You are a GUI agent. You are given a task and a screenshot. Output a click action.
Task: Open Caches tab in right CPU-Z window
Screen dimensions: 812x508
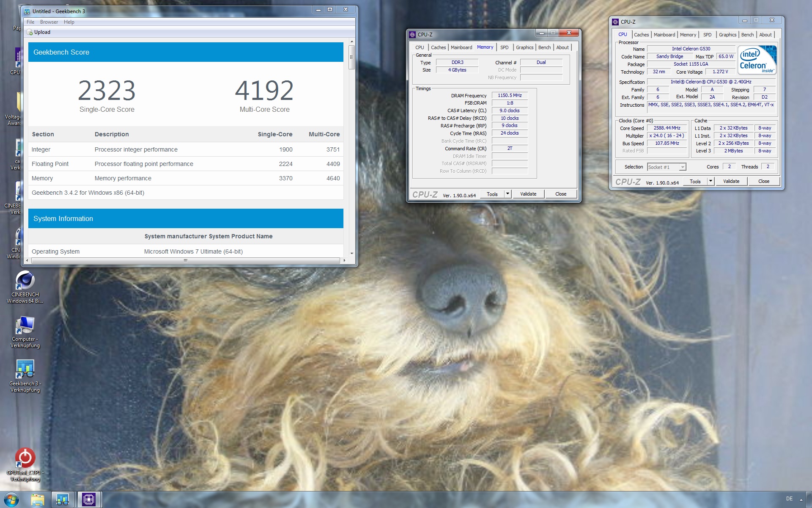(641, 35)
